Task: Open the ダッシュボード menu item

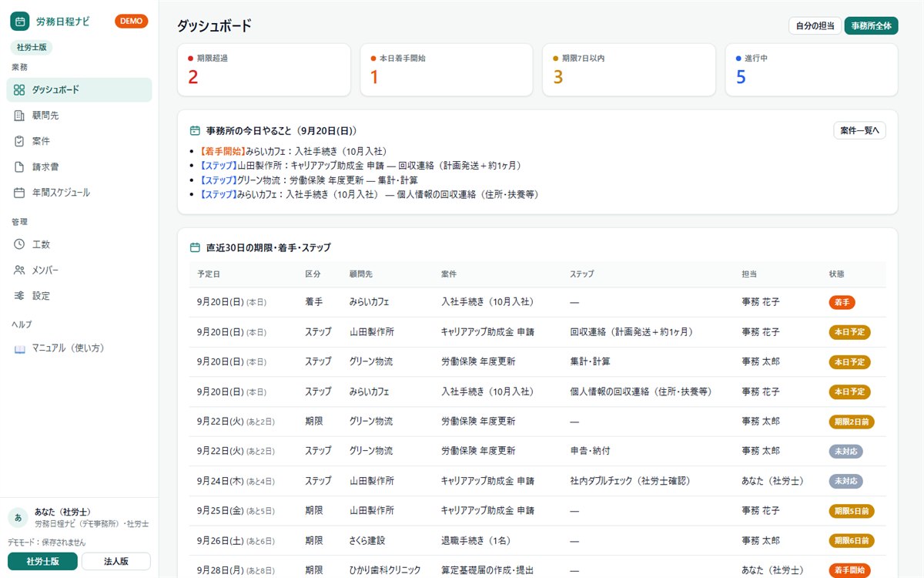Action: [79, 90]
